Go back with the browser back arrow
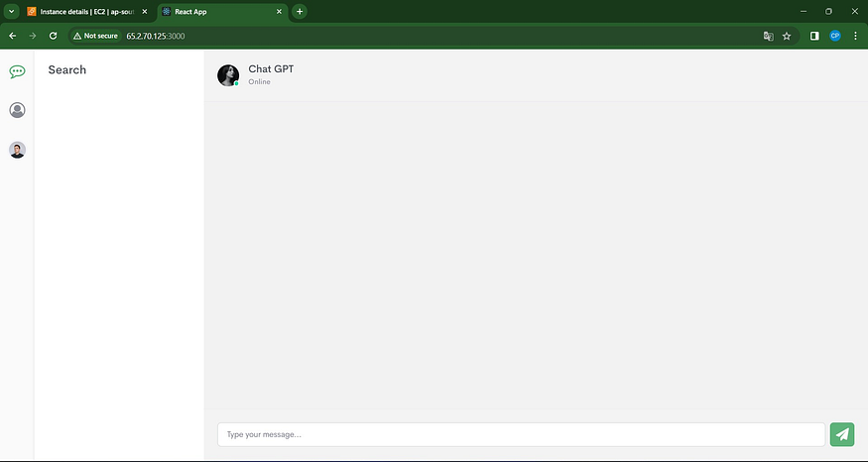Screen dimensions: 868x462 click(13, 36)
